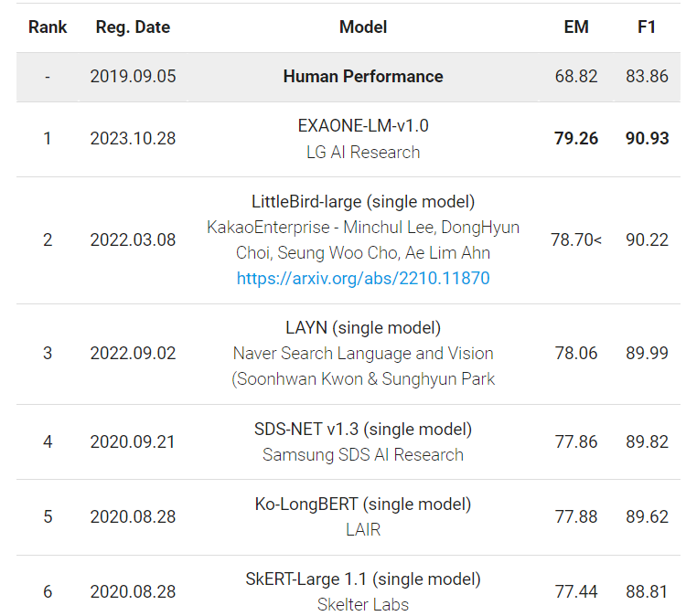The image size is (686, 616).
Task: Click the LG AI Research affiliation text
Action: [363, 152]
